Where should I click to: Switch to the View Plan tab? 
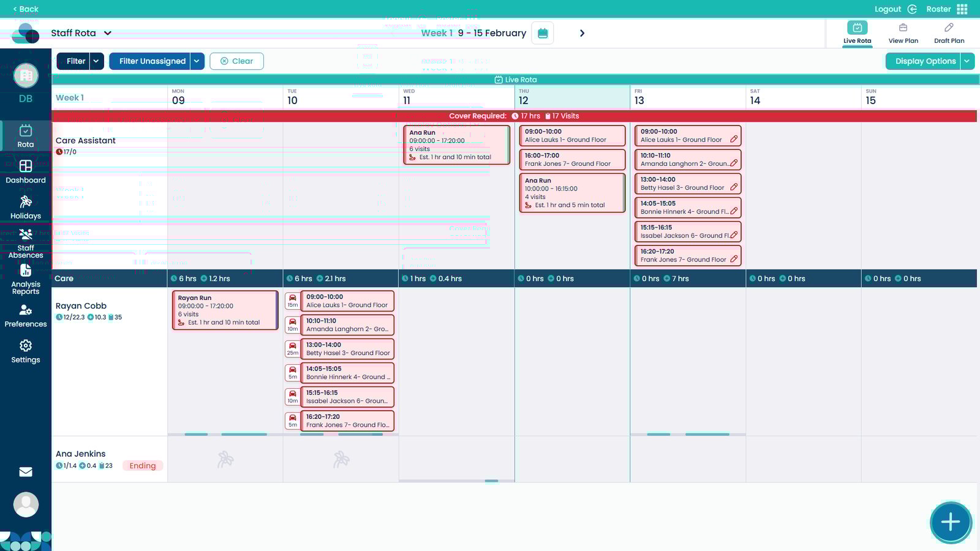coord(903,33)
